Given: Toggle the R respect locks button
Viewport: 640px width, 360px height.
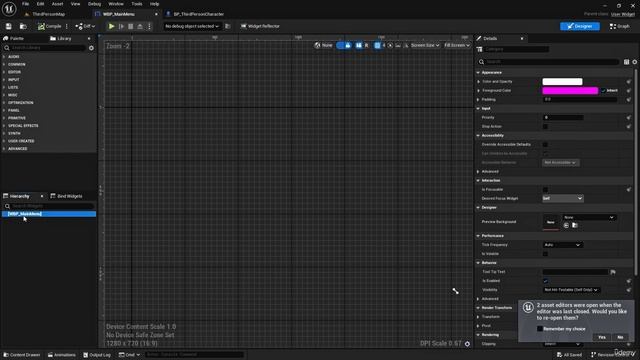Looking at the screenshot, I should click(x=366, y=45).
